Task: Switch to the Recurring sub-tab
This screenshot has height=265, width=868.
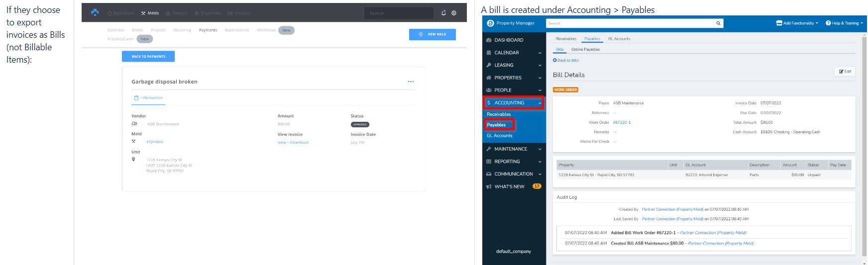Action: click(x=182, y=30)
